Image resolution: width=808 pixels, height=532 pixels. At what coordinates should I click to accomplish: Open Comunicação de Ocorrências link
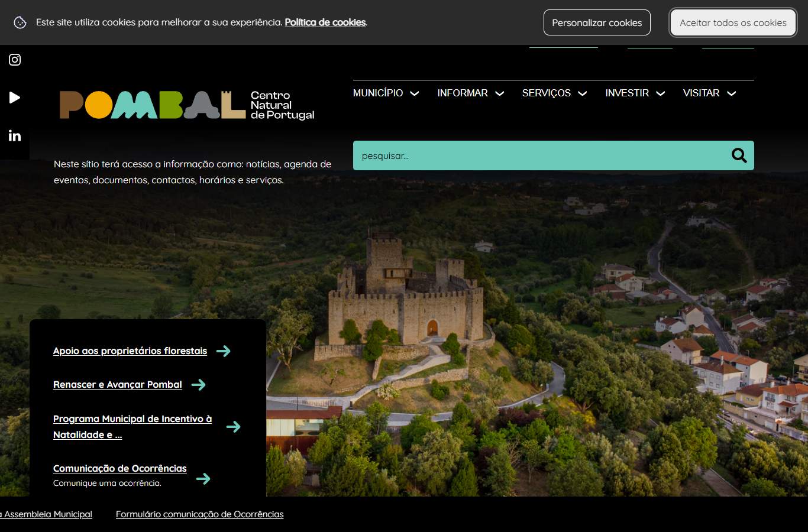(x=120, y=469)
